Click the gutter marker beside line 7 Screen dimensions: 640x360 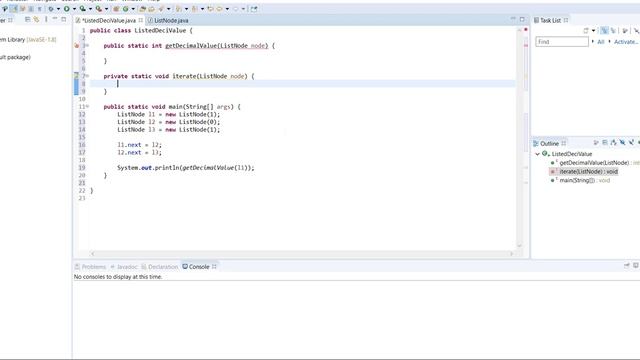(x=76, y=76)
